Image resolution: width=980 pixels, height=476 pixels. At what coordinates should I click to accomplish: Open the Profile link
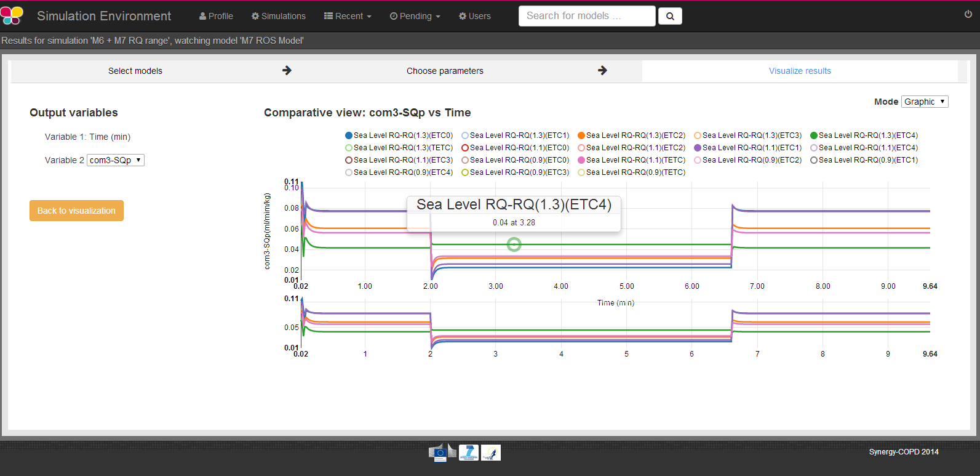pos(216,16)
